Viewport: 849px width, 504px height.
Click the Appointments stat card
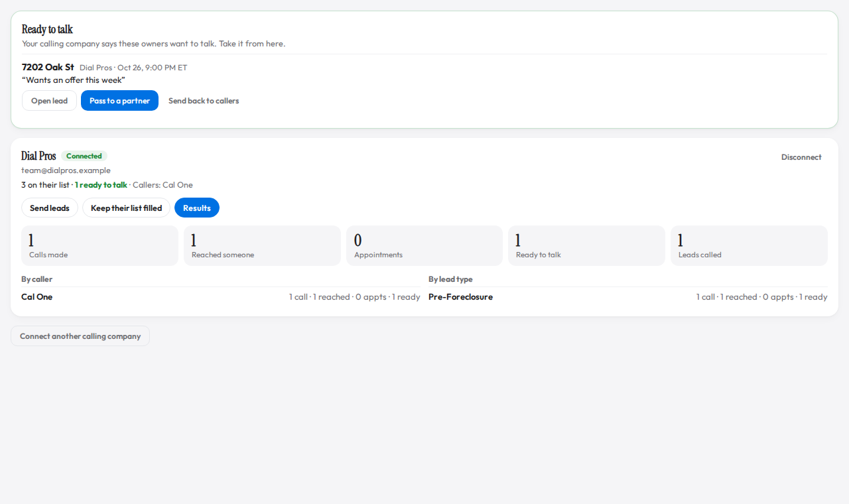[x=424, y=246]
